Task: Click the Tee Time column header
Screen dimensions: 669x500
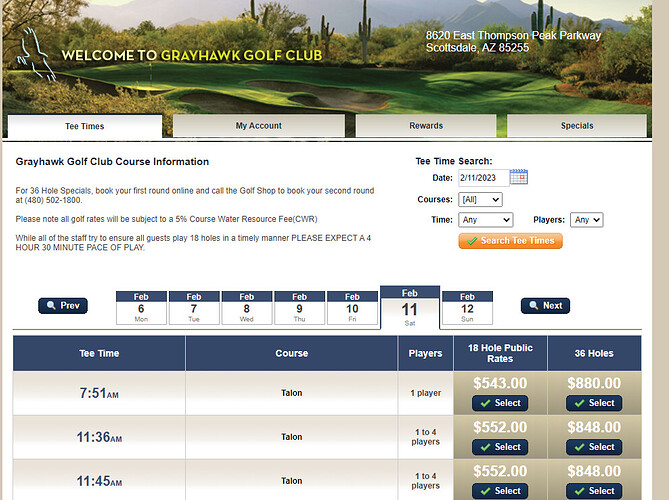Action: 99,353
